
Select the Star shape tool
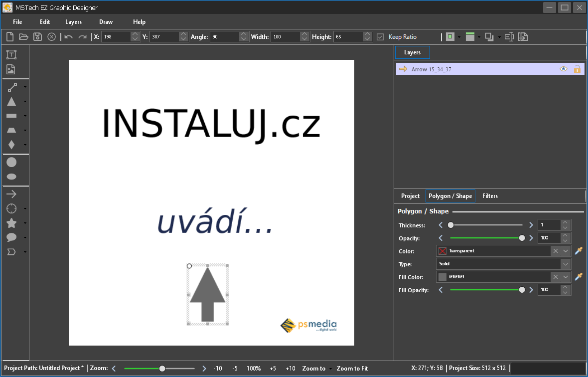(11, 223)
